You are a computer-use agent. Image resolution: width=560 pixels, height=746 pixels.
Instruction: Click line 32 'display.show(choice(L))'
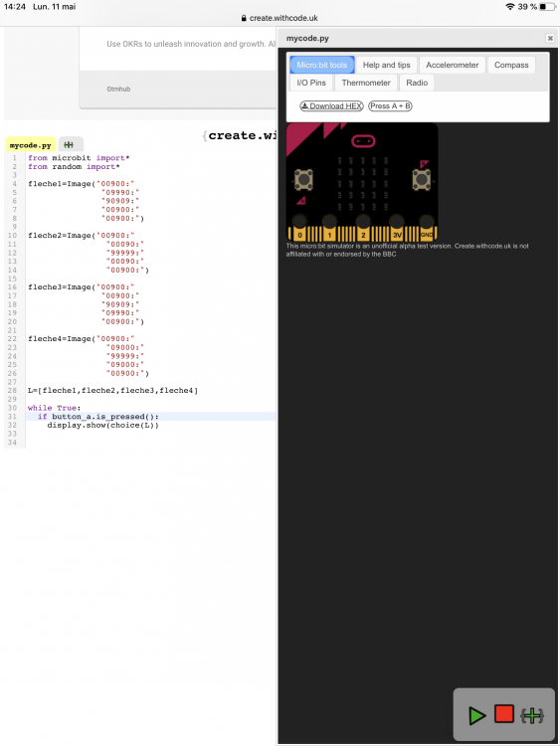point(102,425)
